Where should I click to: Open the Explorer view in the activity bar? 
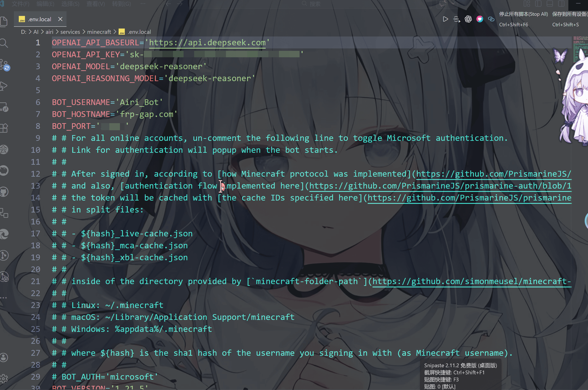(4, 21)
